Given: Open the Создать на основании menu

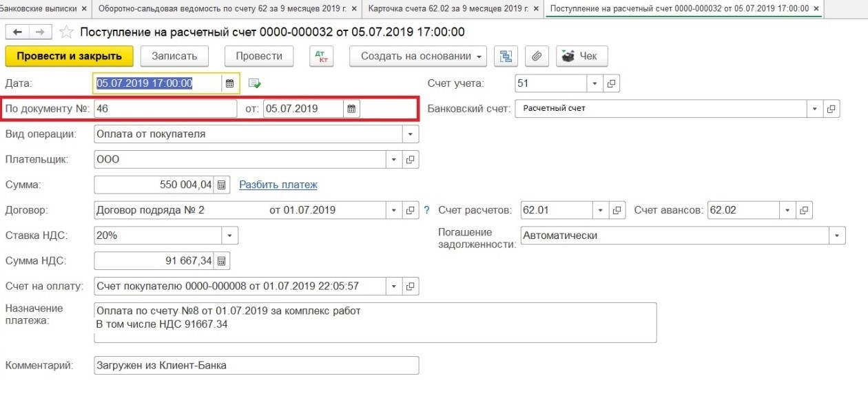Looking at the screenshot, I should [419, 56].
